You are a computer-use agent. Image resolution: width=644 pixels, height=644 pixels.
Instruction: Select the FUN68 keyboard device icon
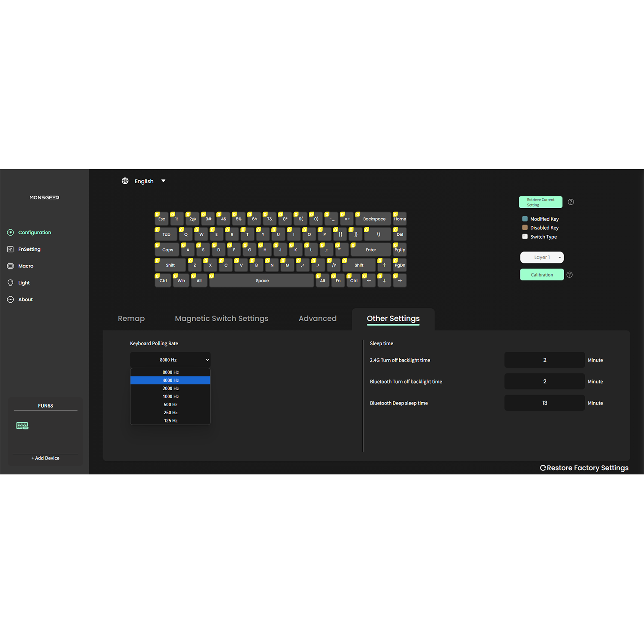pyautogui.click(x=22, y=425)
